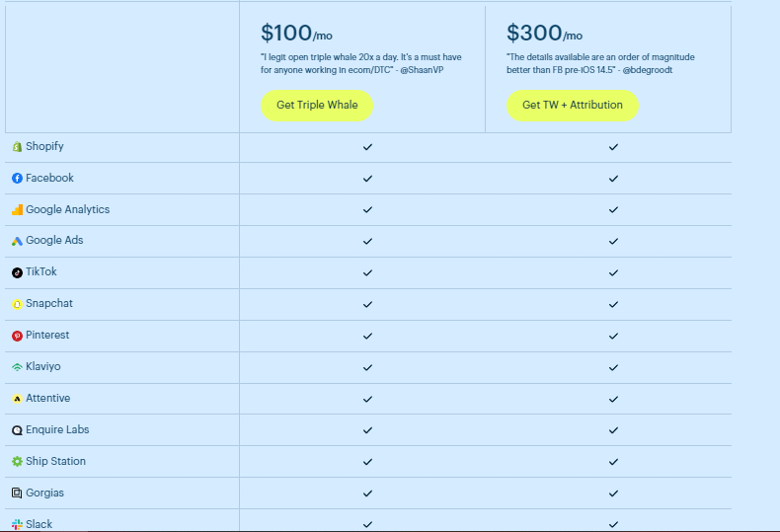Click the Get Triple Whale button
Image resolution: width=780 pixels, height=532 pixels.
coord(317,106)
